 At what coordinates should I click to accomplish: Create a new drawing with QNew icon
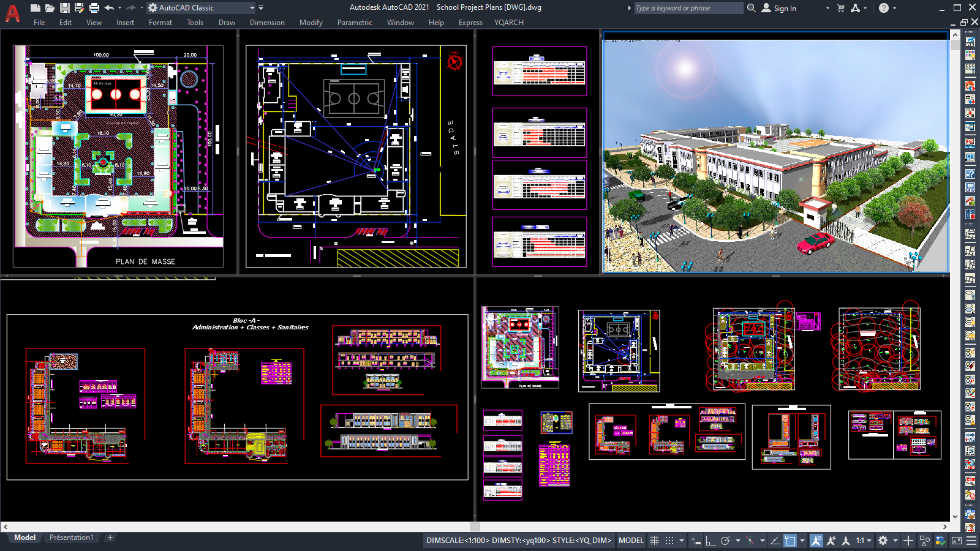[35, 7]
